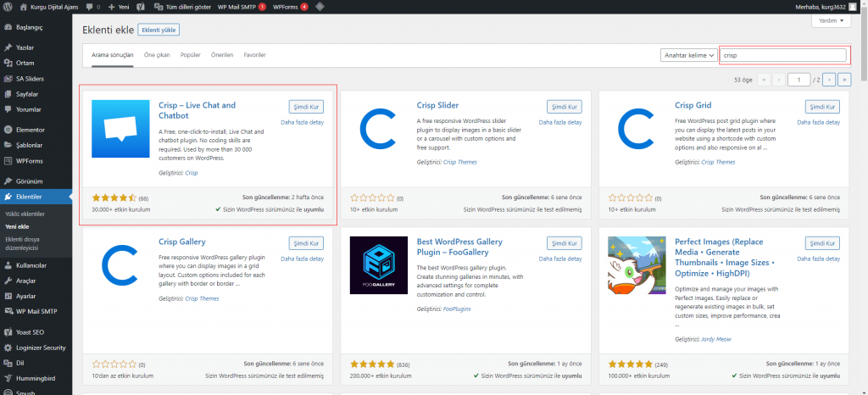This screenshot has width=868, height=395.
Task: Open WP Mail SMTP admin bar item
Action: [242, 7]
